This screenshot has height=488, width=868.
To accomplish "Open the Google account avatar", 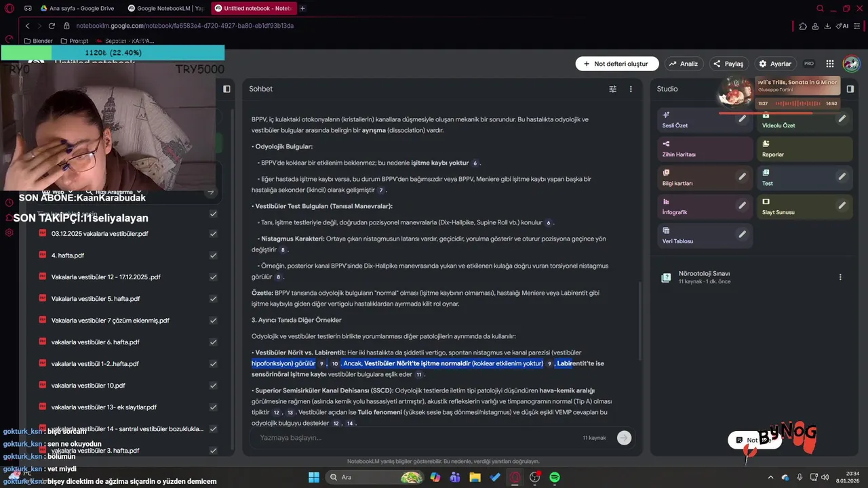I will 851,64.
